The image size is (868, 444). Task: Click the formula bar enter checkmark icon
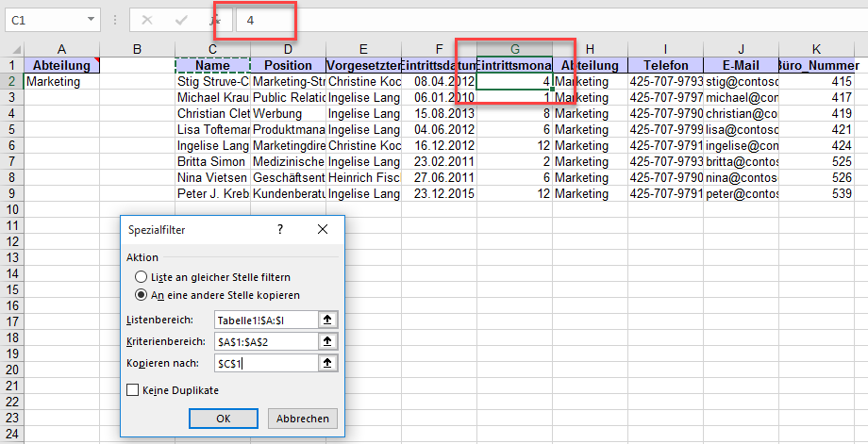point(181,19)
